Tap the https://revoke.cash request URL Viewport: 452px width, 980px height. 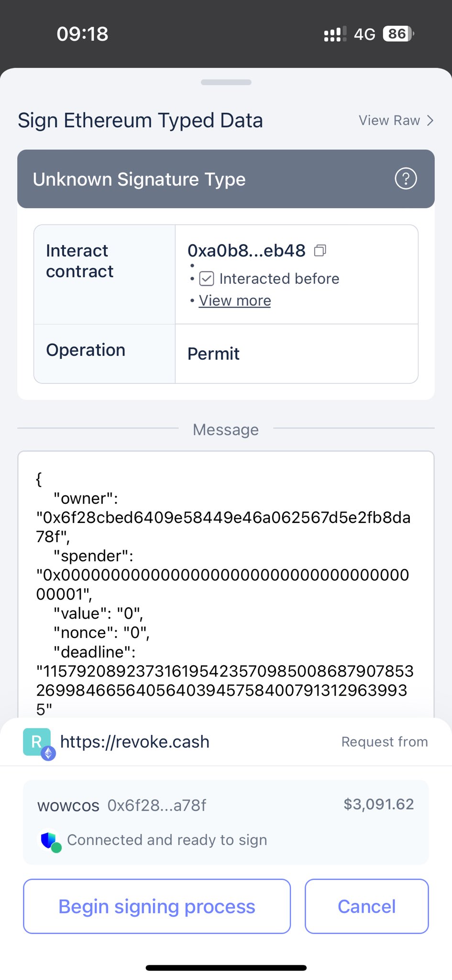[x=135, y=742]
